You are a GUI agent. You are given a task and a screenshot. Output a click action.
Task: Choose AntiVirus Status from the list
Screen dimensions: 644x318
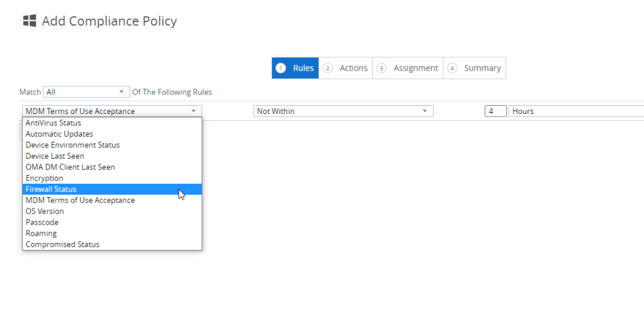tap(54, 123)
